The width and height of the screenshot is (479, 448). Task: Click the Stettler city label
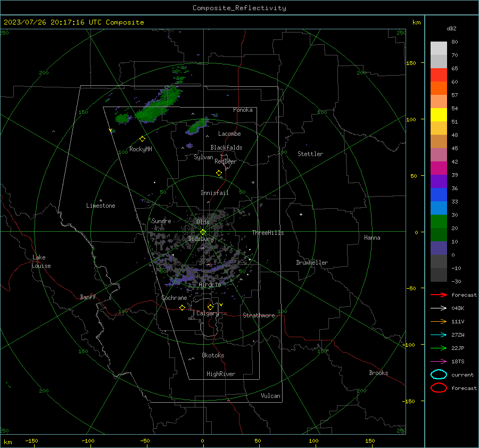(310, 154)
